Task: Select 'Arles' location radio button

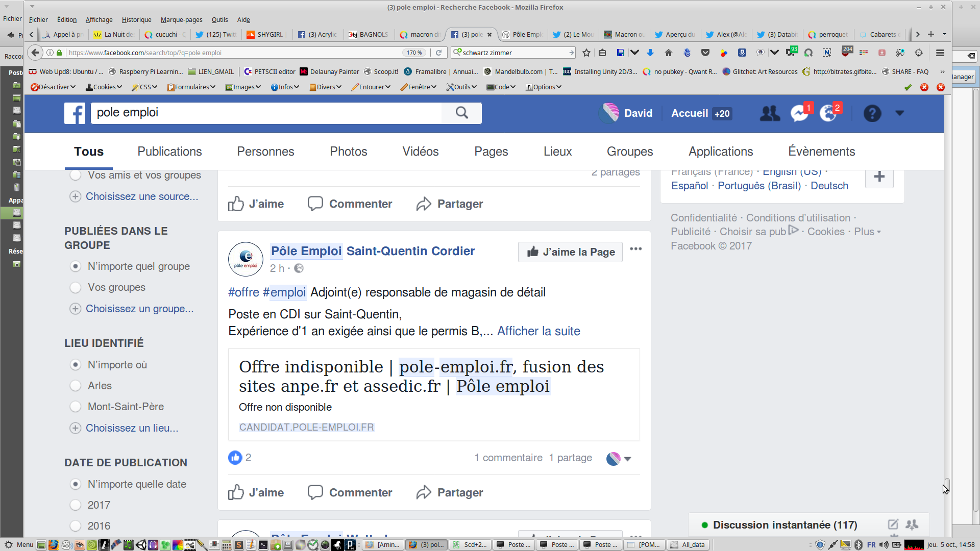Action: [76, 386]
